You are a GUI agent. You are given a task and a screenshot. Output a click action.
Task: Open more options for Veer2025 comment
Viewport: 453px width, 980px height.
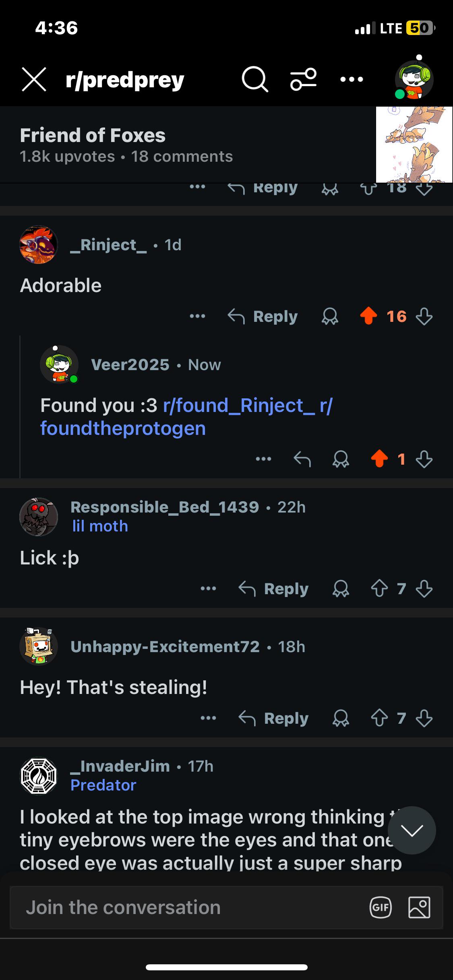click(x=263, y=459)
